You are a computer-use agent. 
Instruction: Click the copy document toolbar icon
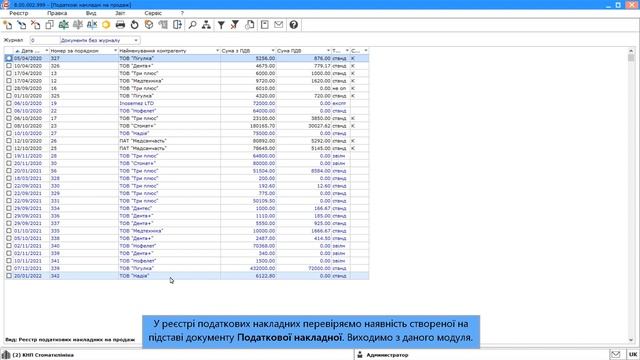tap(49, 25)
